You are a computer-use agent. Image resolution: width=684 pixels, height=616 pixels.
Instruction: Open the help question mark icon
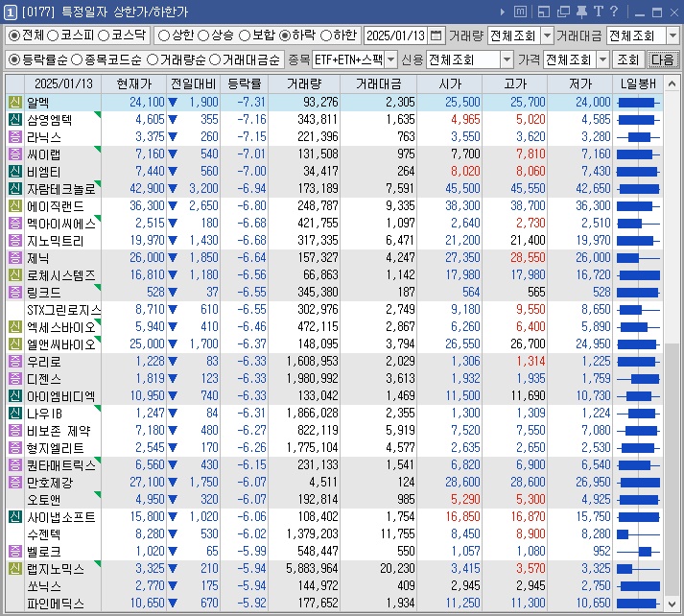613,12
